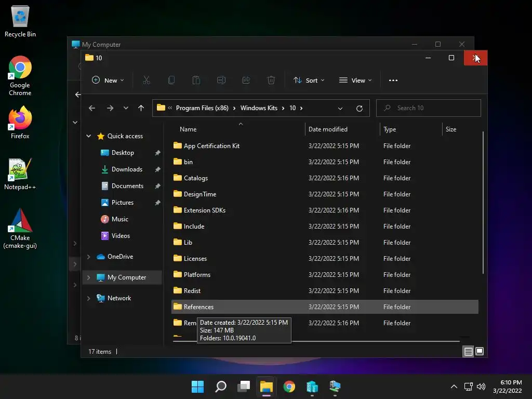Open Notepad++ desktop shortcut

20,174
